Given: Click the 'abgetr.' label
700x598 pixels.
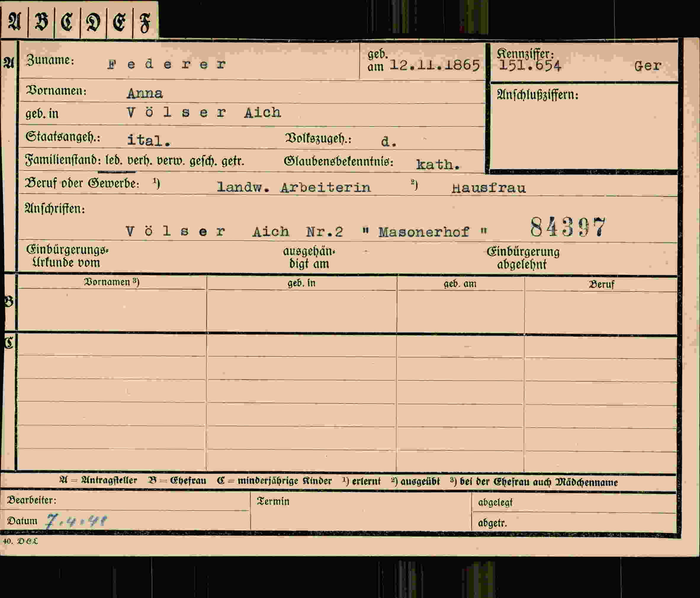Looking at the screenshot, I should 492,523.
